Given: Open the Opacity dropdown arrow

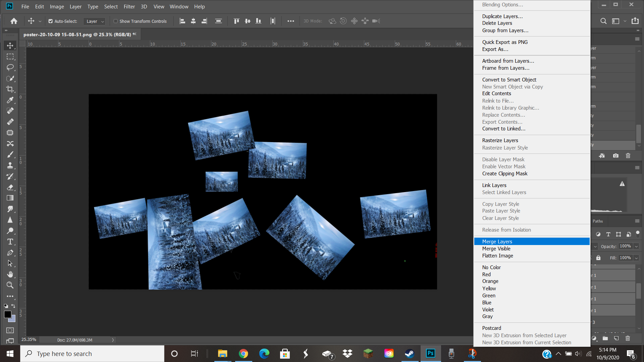Looking at the screenshot, I should [x=636, y=246].
